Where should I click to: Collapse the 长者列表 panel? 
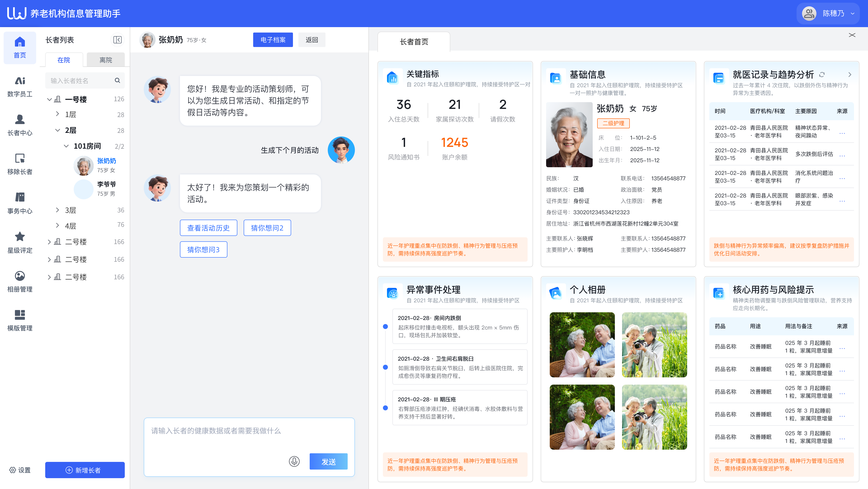[117, 40]
